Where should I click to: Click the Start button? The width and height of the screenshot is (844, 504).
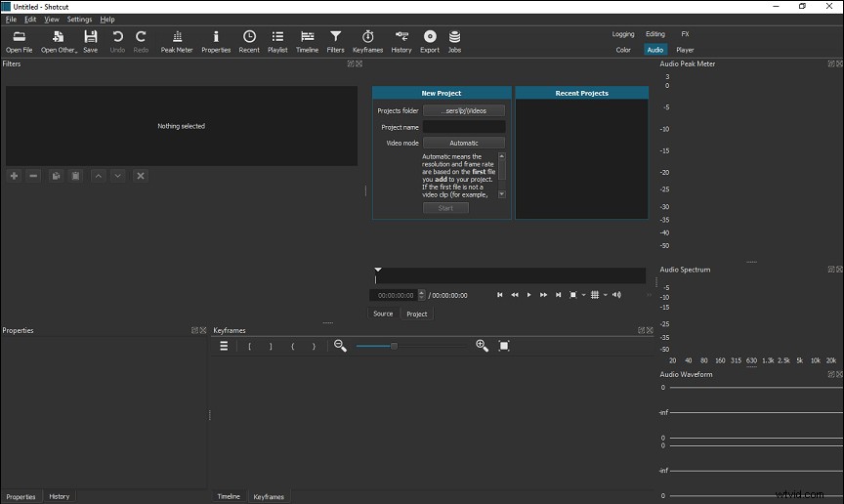click(445, 208)
